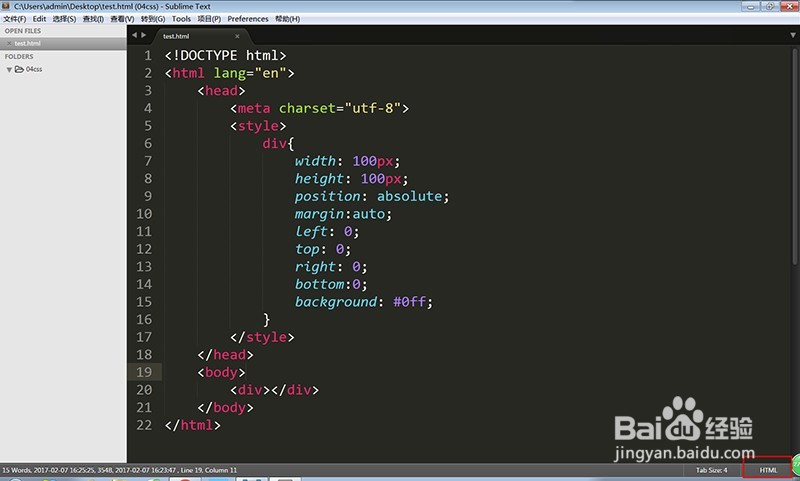Click the top: 0; declaration
This screenshot has height=481, width=800.
click(x=323, y=249)
